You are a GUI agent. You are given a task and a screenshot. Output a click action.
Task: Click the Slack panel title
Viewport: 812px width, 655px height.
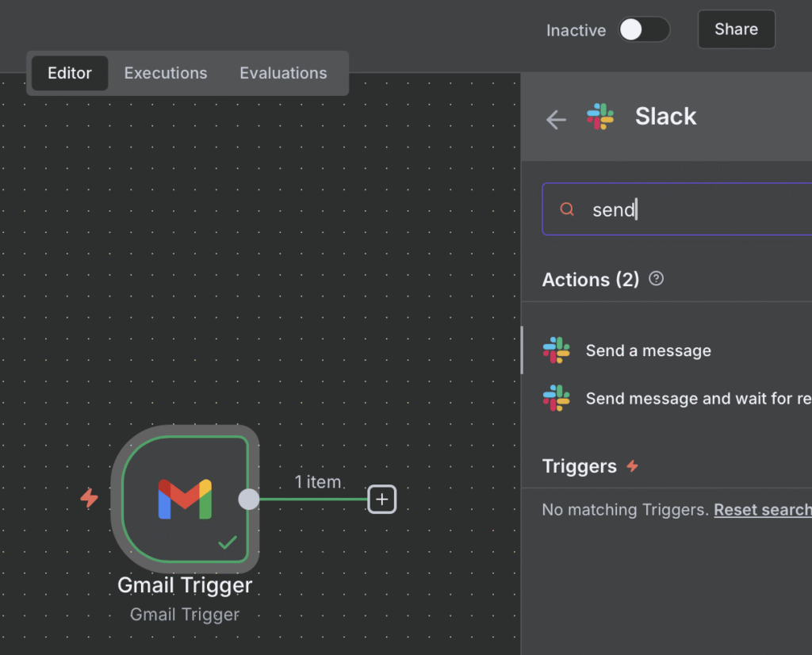click(x=665, y=116)
